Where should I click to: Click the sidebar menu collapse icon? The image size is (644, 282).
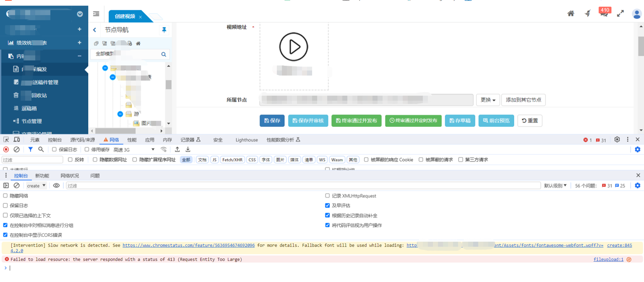[96, 14]
